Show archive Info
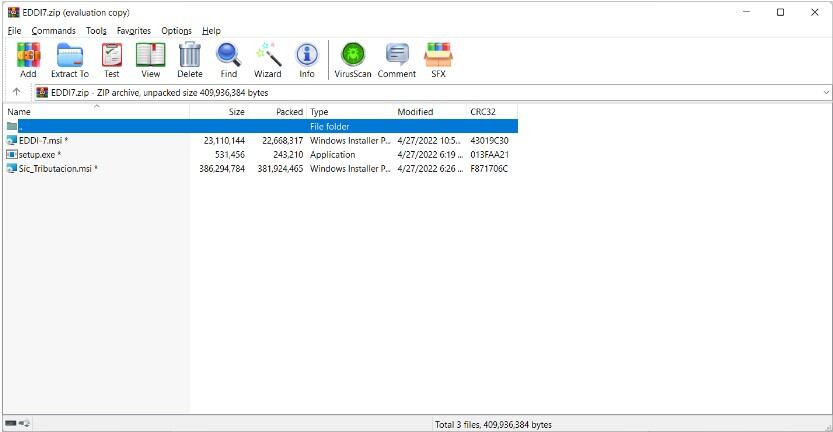 coord(306,60)
